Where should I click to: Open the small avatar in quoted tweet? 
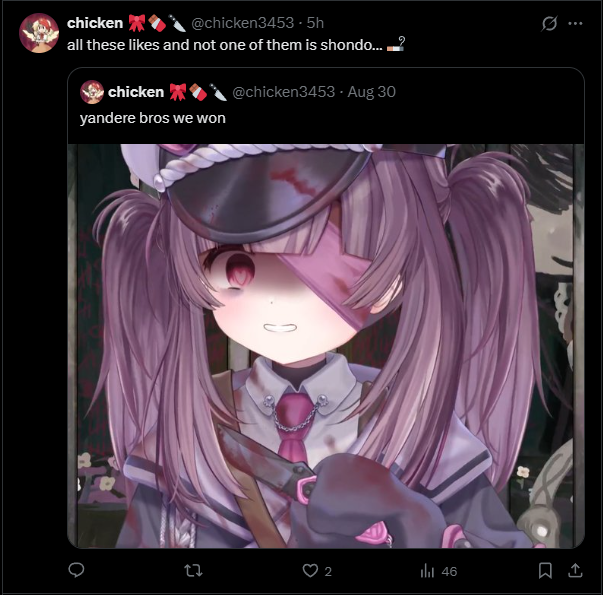92,92
